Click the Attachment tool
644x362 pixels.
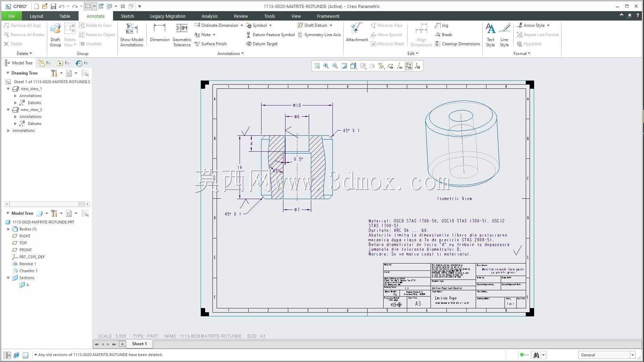(357, 32)
